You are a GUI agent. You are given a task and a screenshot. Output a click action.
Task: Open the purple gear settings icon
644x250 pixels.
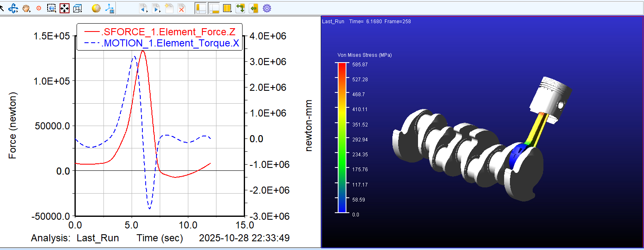tap(267, 8)
